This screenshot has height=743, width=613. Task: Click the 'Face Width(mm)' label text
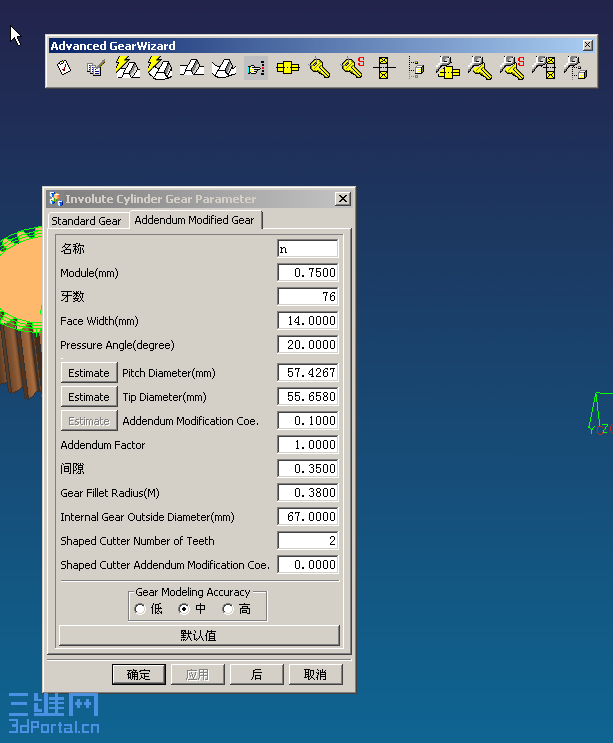[99, 321]
